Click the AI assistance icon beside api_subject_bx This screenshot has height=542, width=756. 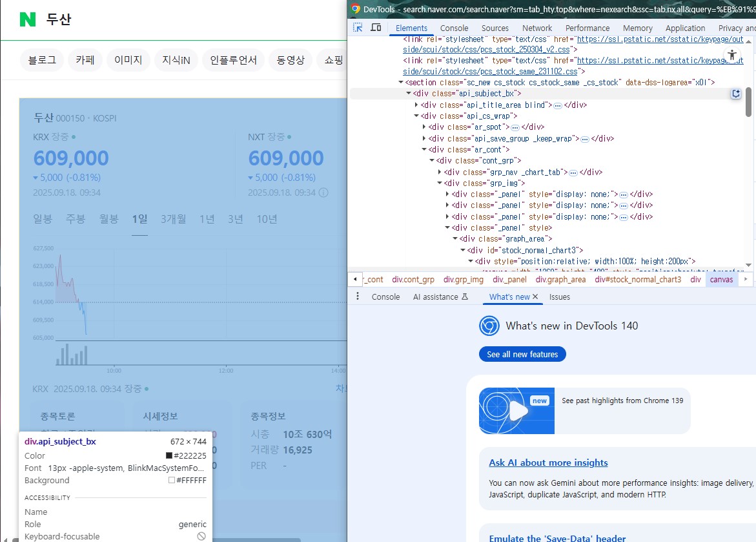click(x=736, y=94)
